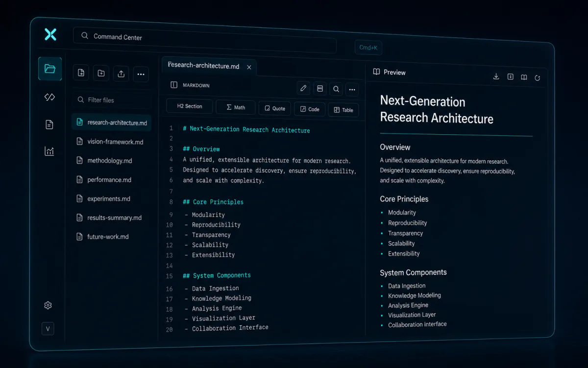Click 'Transparency' bullet in Preview

405,233
